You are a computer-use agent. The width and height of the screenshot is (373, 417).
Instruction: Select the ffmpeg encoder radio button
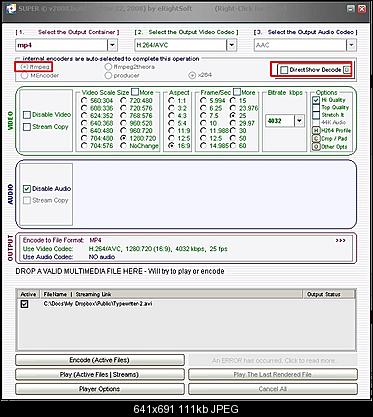tap(24, 67)
